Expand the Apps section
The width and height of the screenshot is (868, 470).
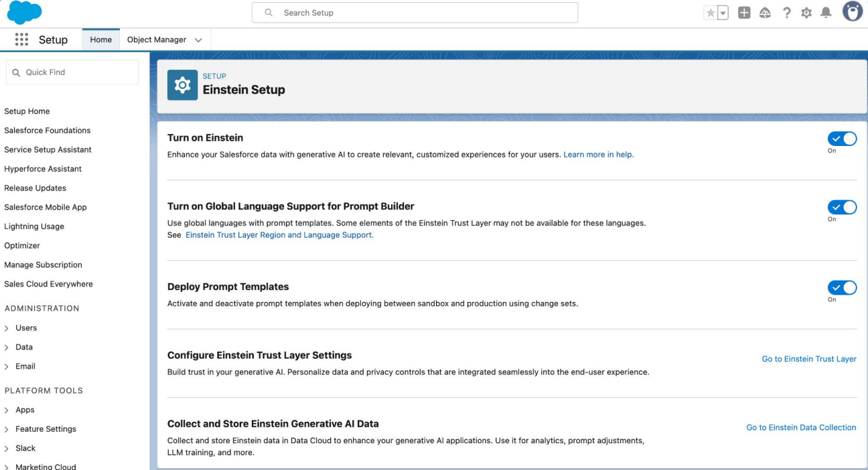pos(7,410)
